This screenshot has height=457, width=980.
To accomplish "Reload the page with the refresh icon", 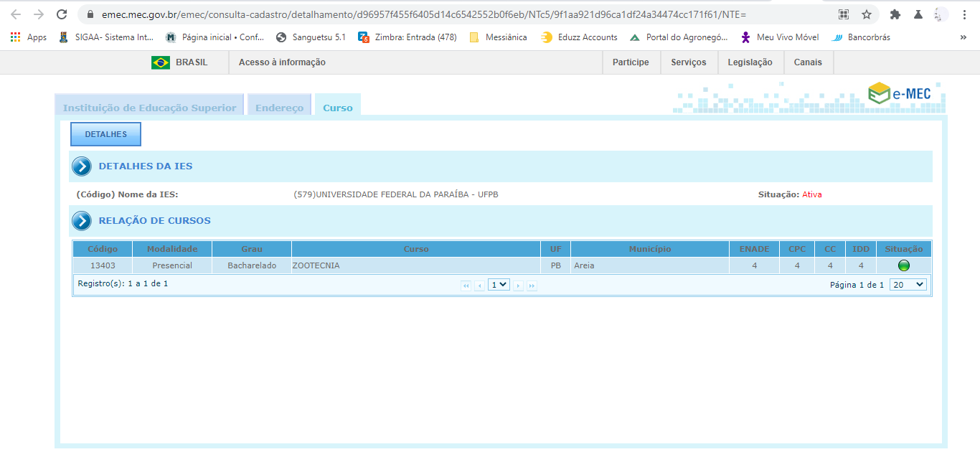I will point(62,14).
